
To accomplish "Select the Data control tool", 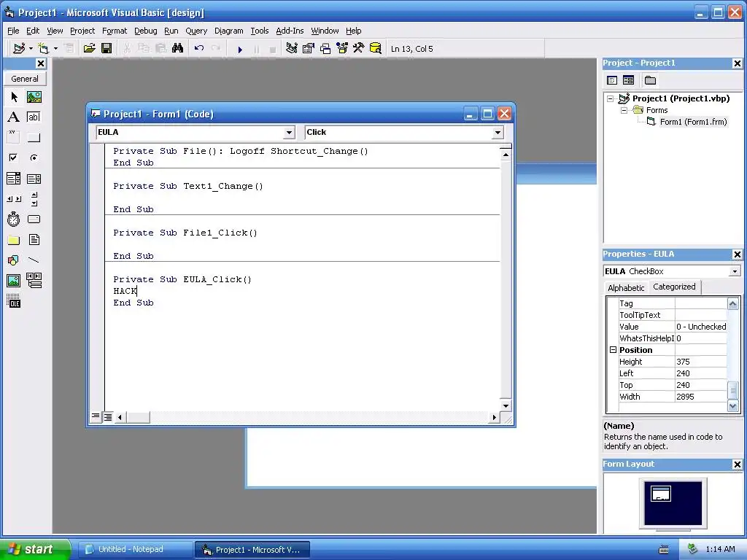I will 34,281.
